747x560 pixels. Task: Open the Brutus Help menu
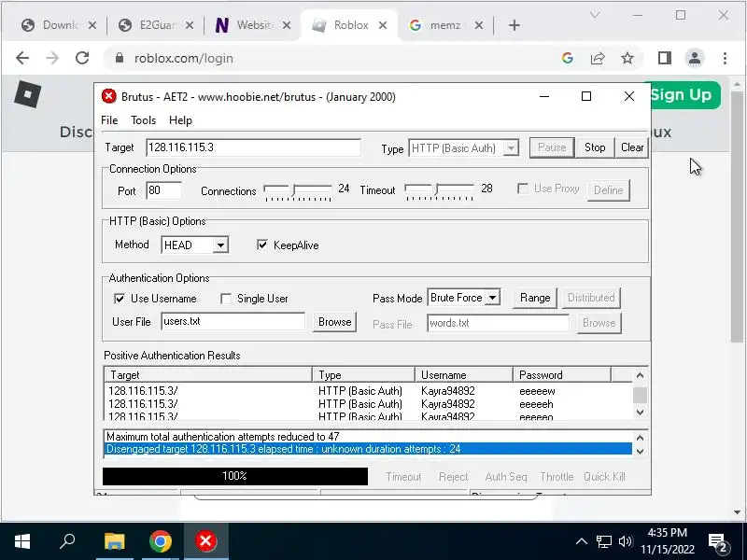click(x=180, y=120)
